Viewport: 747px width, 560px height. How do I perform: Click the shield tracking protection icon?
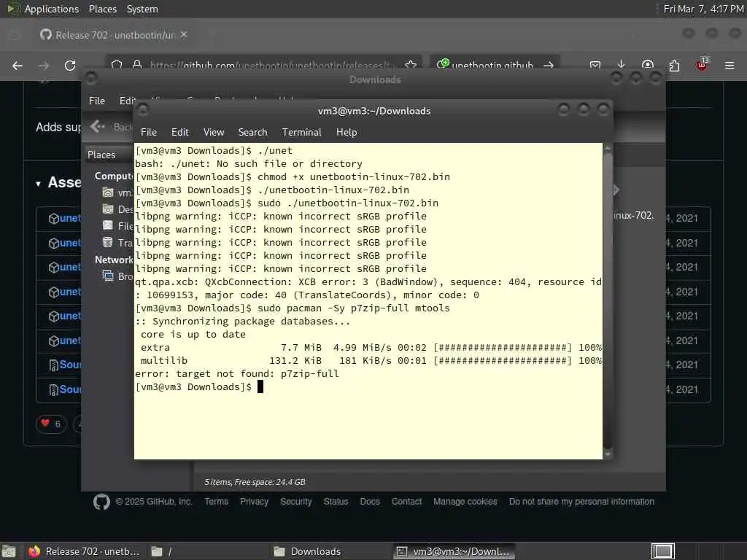point(117,65)
